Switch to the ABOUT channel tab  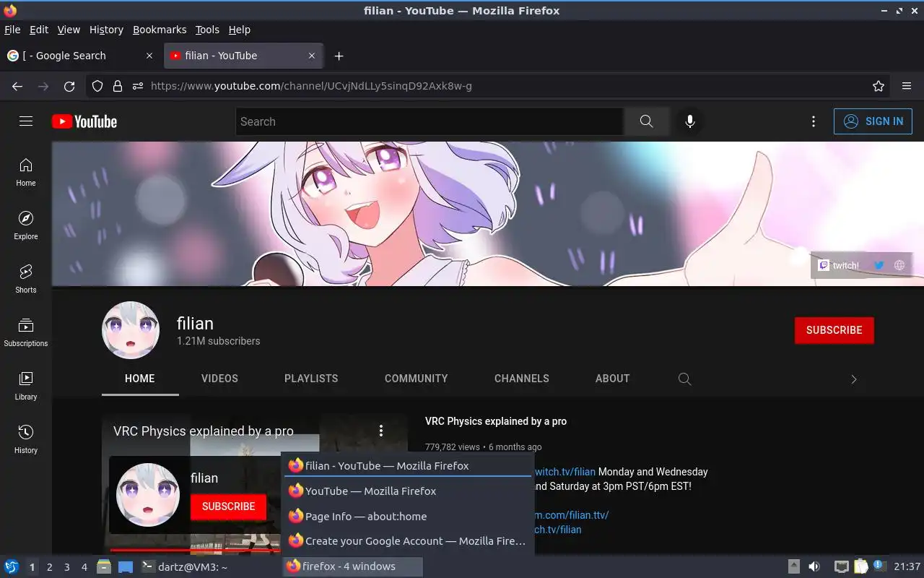click(612, 379)
